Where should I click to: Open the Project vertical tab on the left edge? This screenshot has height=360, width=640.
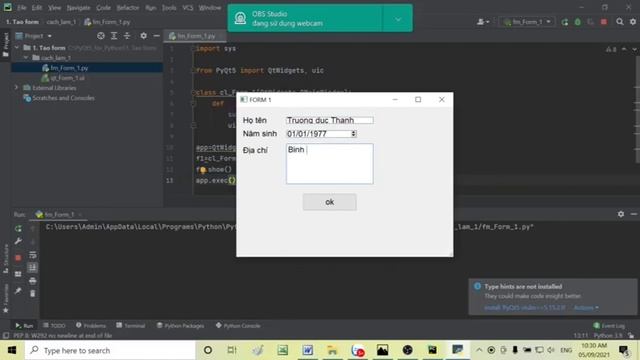tap(5, 44)
